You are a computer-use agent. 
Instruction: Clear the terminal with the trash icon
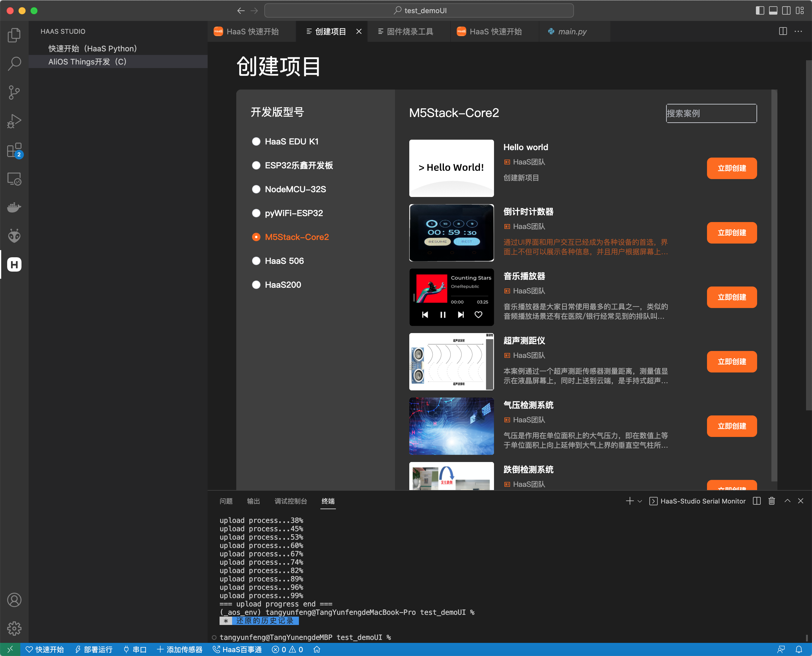(x=772, y=501)
